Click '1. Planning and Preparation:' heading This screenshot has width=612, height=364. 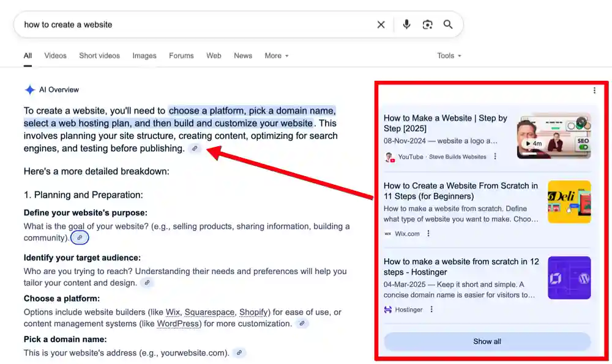(x=83, y=195)
